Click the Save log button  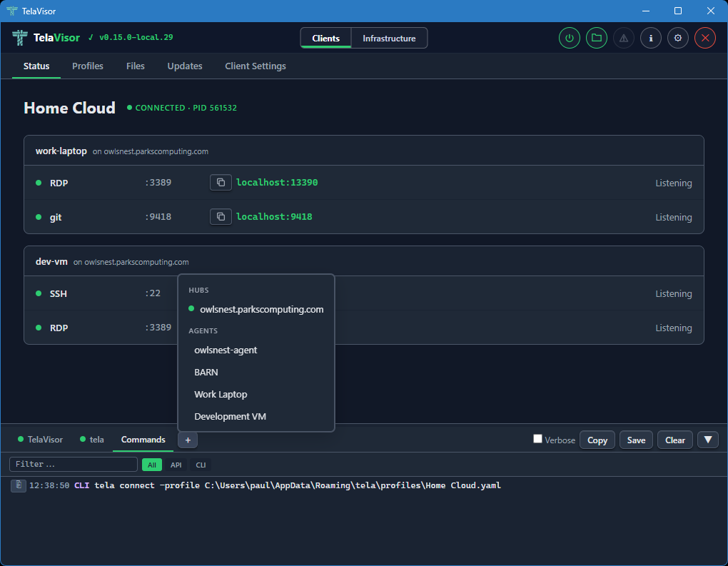pos(636,440)
